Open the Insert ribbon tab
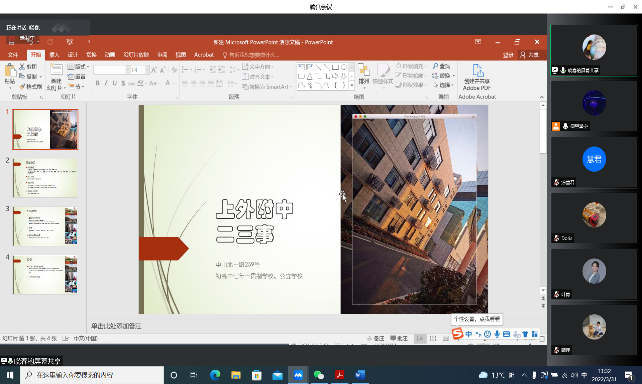The height and width of the screenshot is (384, 642). point(54,54)
